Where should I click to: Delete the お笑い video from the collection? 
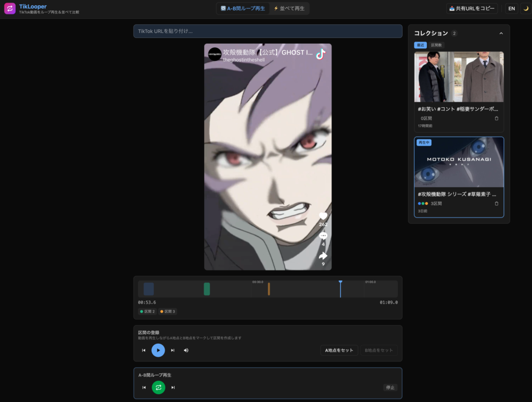(x=496, y=118)
